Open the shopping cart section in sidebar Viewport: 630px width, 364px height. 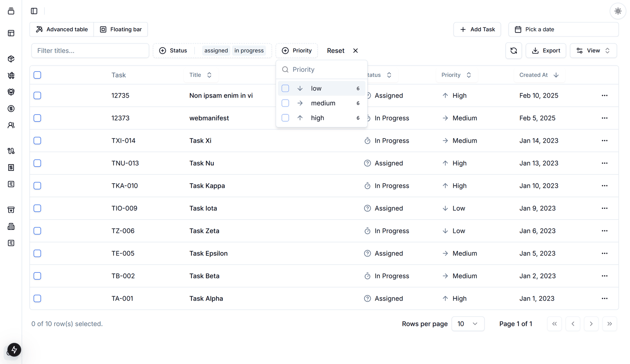point(11,75)
